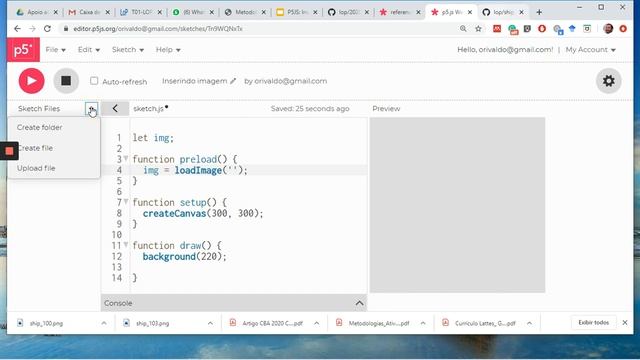640x360 pixels.
Task: Switch to the WhatsApp tab
Action: pyautogui.click(x=193, y=12)
